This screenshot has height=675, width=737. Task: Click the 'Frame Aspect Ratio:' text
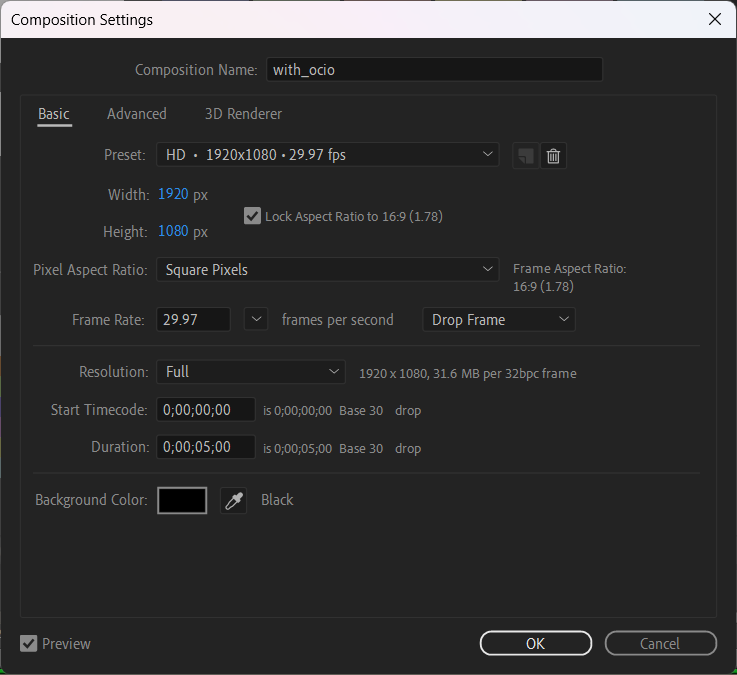coord(569,268)
